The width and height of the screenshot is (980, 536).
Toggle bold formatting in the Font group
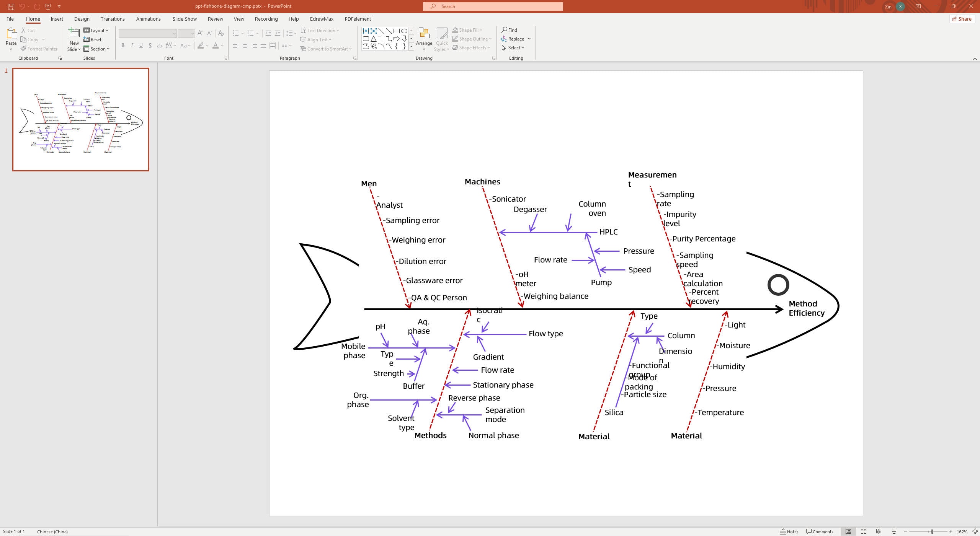click(122, 46)
